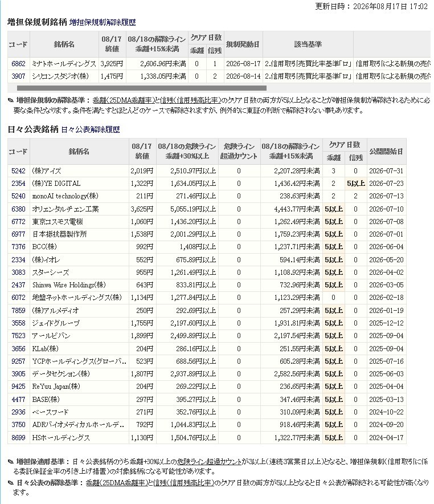Open stock code 2334 イオレ
Image resolution: width=434 pixels, height=504 pixels.
[x=18, y=259]
